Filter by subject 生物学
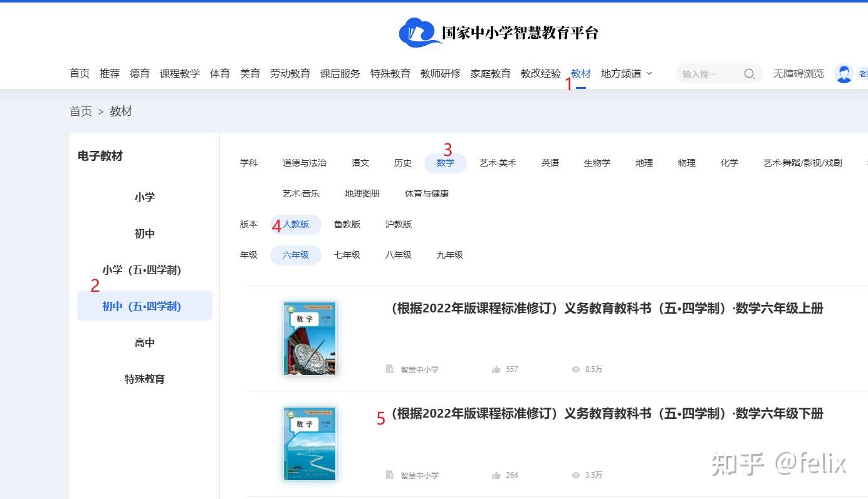868x499 pixels. pos(597,163)
